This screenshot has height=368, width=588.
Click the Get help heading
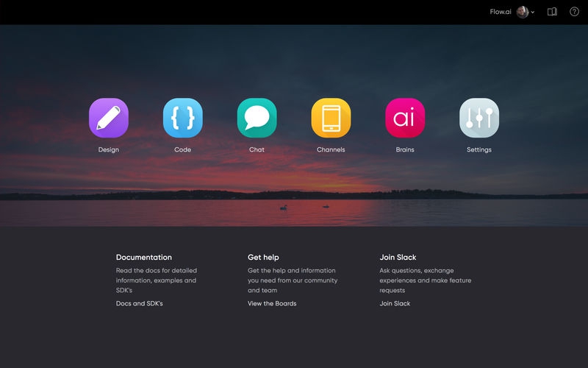263,257
